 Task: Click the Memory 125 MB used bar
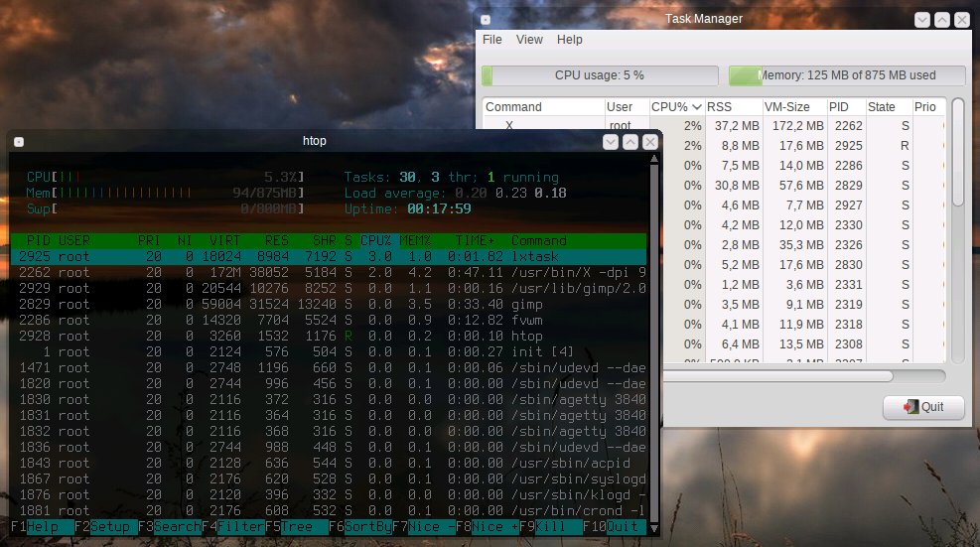[x=847, y=75]
